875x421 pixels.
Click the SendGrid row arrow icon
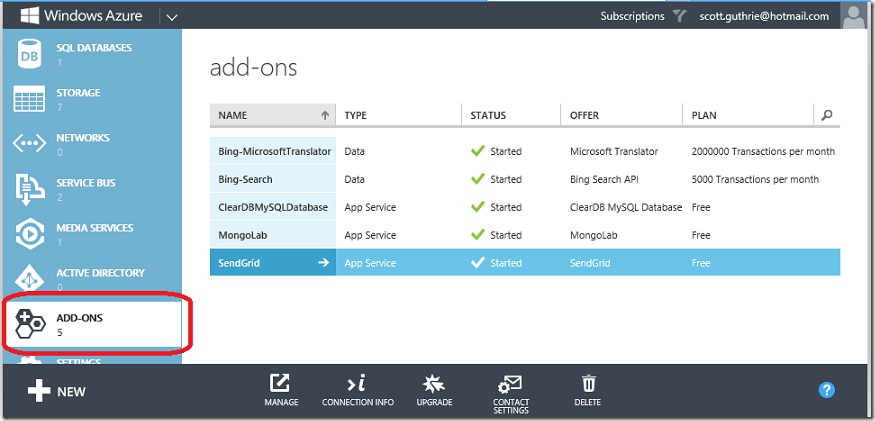tap(323, 263)
